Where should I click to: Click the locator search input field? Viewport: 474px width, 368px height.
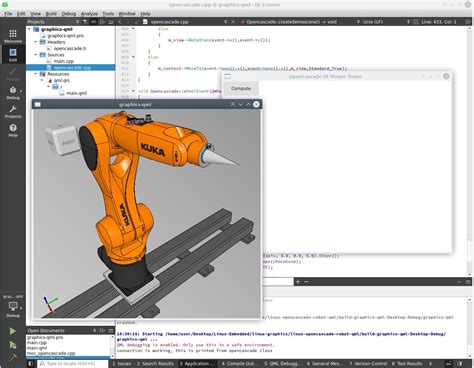tap(71, 364)
